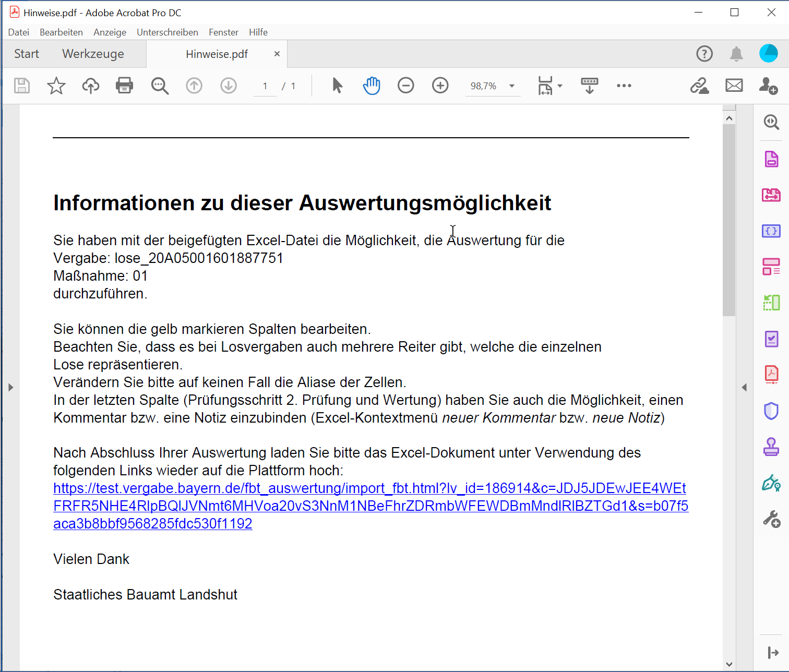Switch to the Werkzeuge tab
789x672 pixels.
[93, 54]
